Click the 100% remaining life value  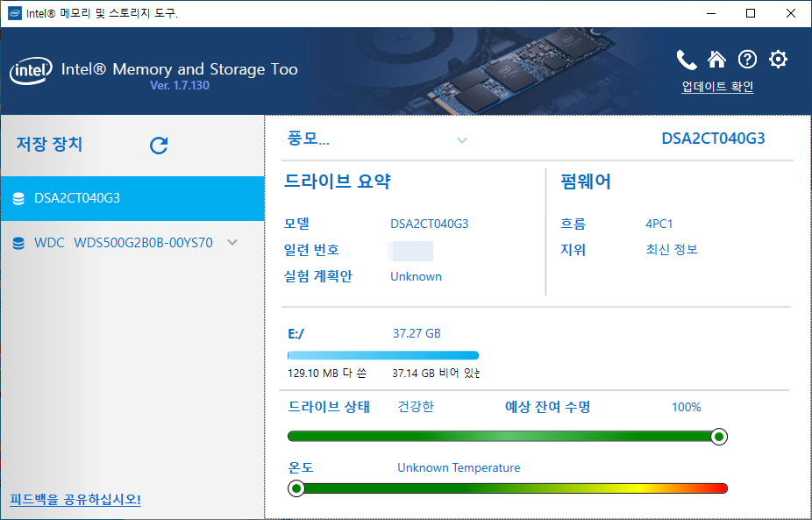coord(686,408)
